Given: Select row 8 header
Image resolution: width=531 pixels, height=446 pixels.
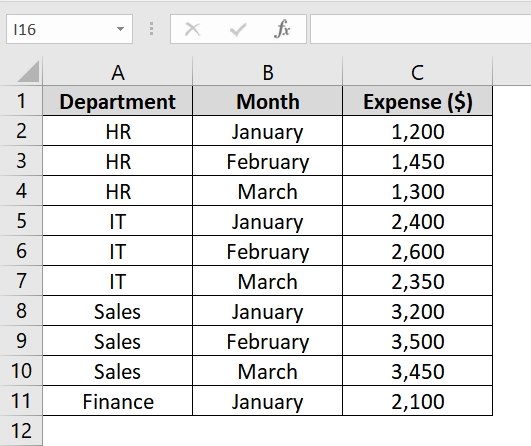Looking at the screenshot, I should [x=21, y=311].
